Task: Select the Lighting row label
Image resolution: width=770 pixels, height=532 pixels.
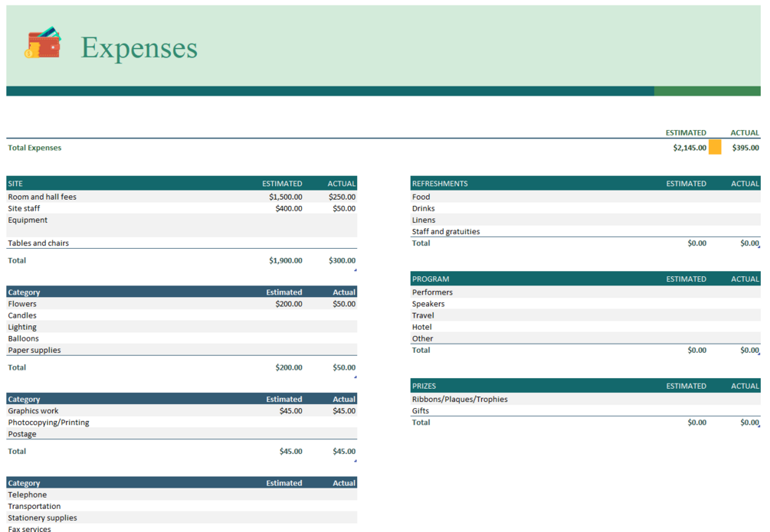Action: pyautogui.click(x=22, y=327)
